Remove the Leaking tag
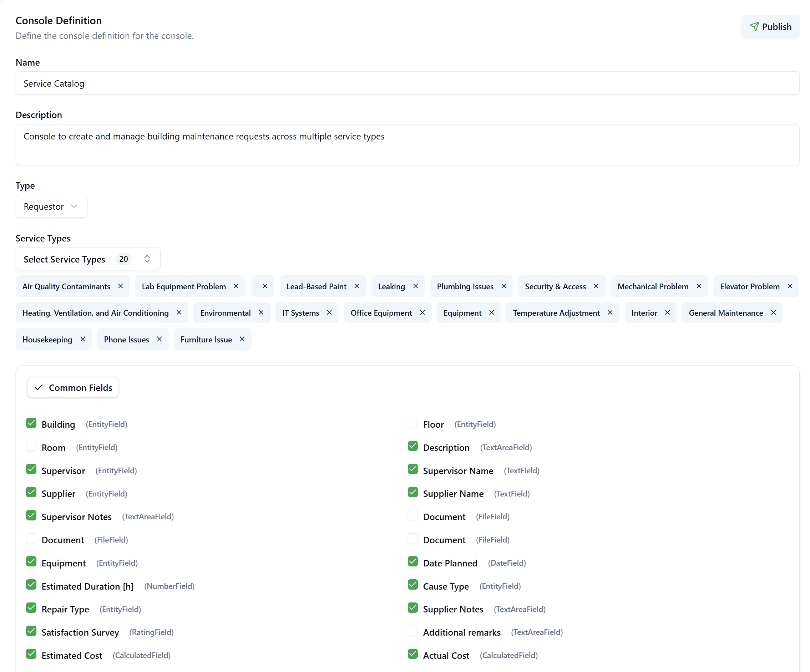810x672 pixels. [415, 286]
